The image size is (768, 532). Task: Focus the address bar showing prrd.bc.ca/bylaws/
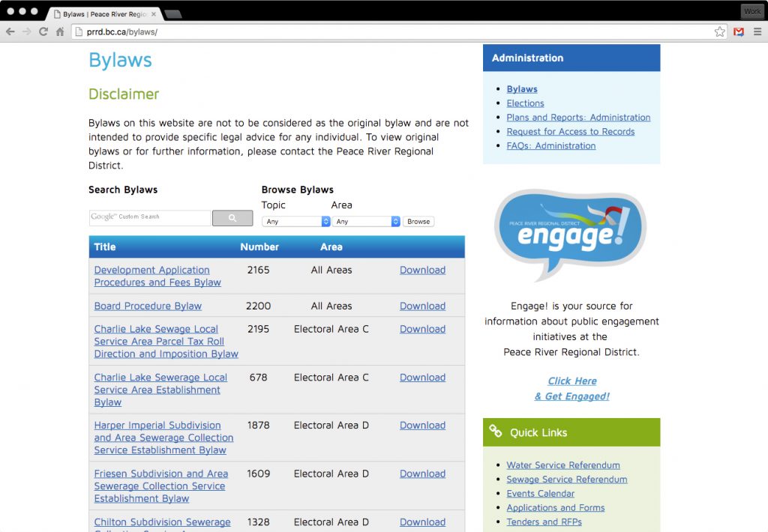[391, 31]
